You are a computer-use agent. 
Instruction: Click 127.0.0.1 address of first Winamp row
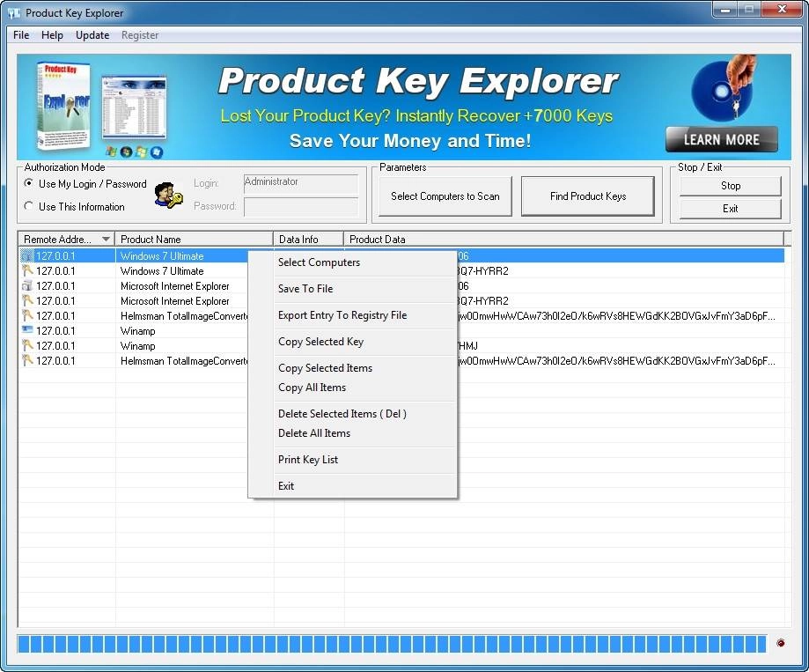point(55,331)
